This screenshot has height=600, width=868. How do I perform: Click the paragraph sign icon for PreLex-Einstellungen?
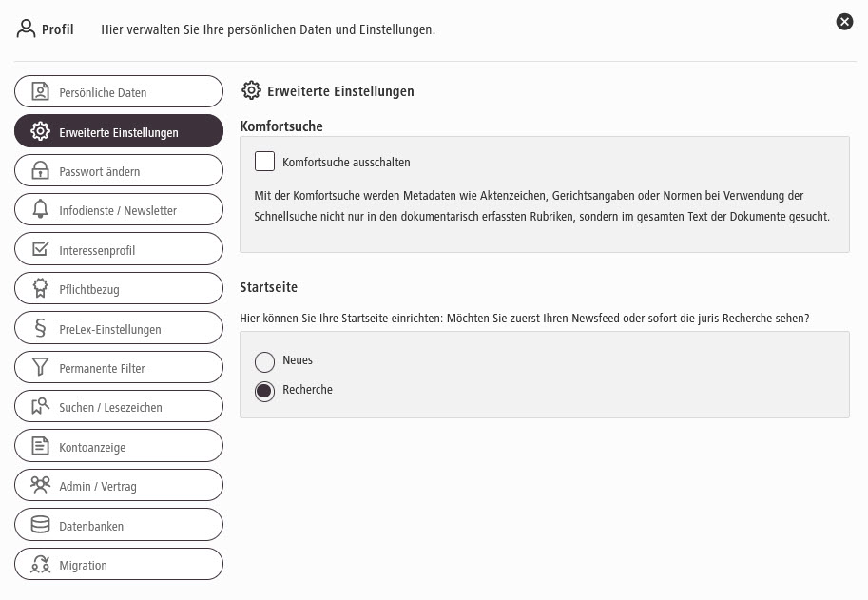[x=40, y=329]
